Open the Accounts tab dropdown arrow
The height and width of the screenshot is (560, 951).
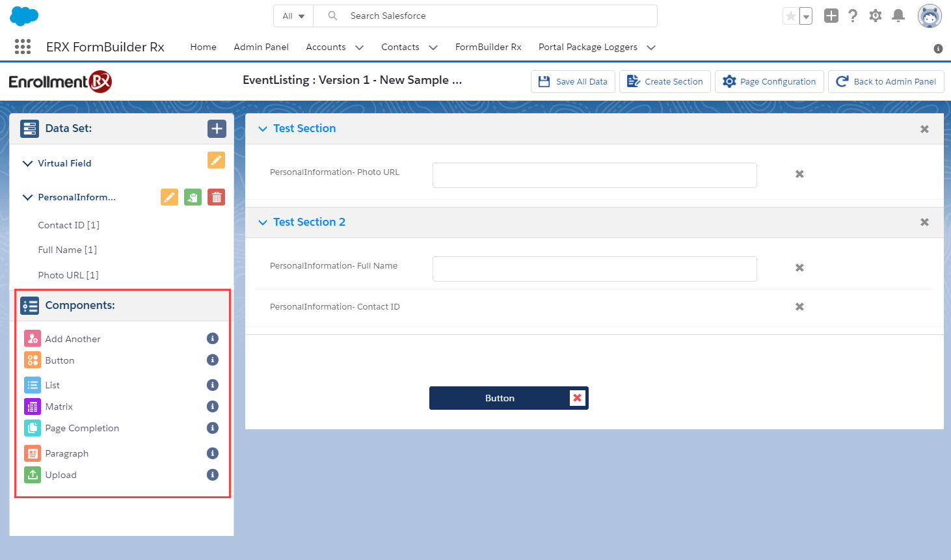359,47
